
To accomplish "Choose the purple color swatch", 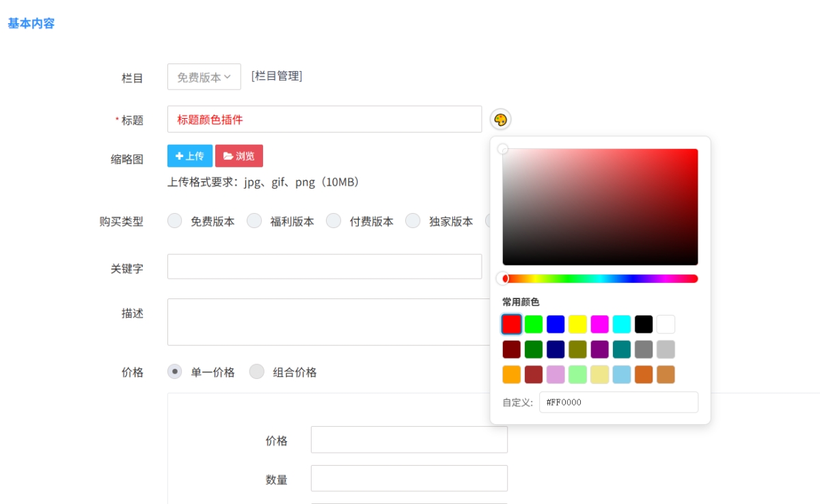I will point(600,349).
